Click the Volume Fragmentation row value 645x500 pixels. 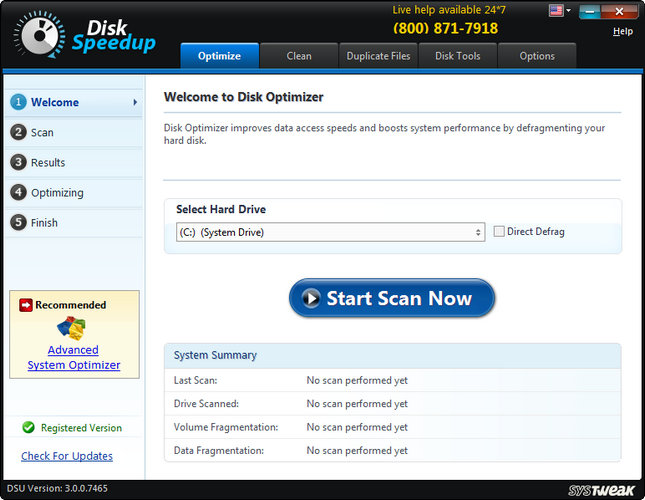tap(357, 427)
